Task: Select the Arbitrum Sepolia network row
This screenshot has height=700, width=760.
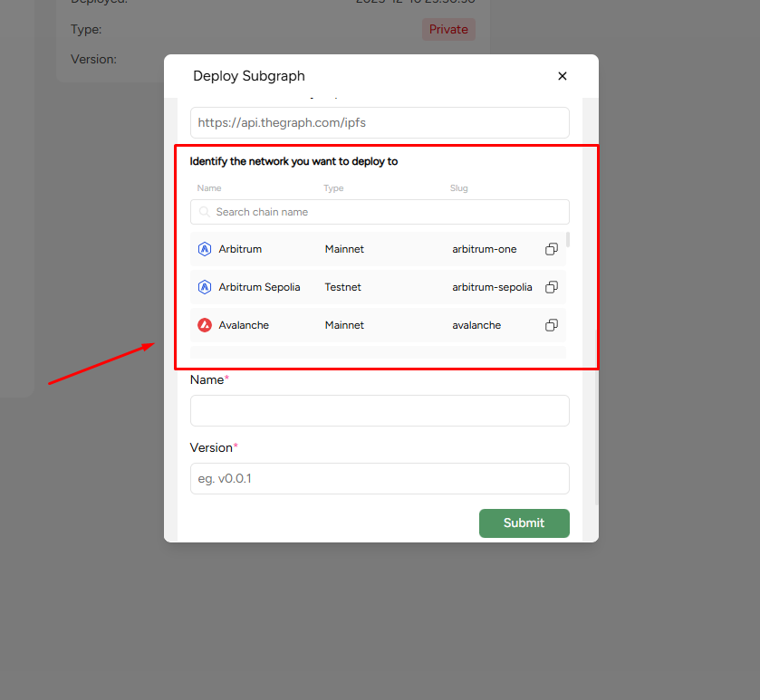Action: coord(378,287)
